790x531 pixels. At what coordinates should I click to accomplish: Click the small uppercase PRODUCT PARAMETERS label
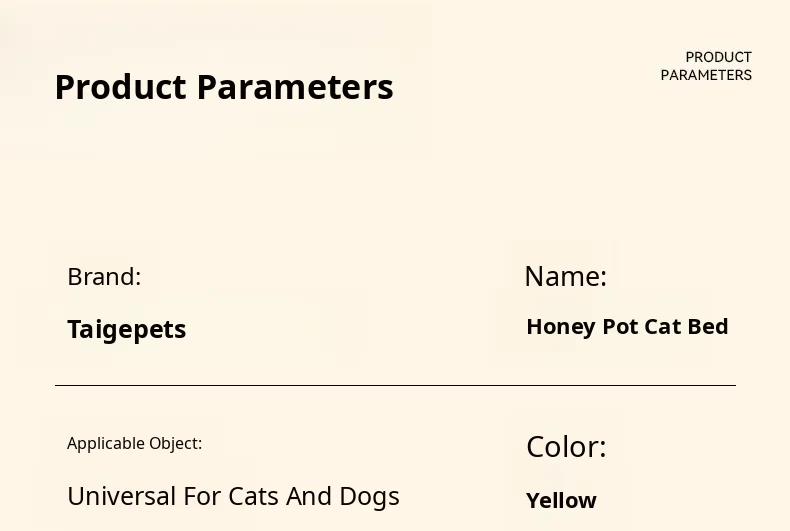pyautogui.click(x=706, y=66)
